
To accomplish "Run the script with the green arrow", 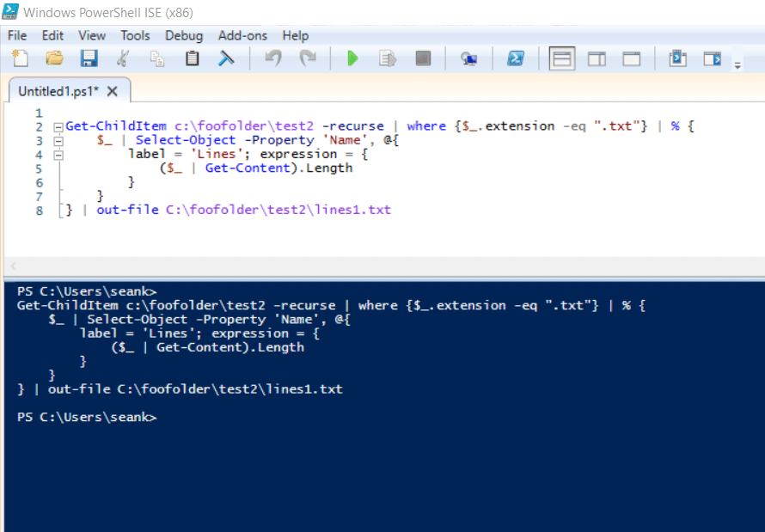I will click(x=352, y=58).
